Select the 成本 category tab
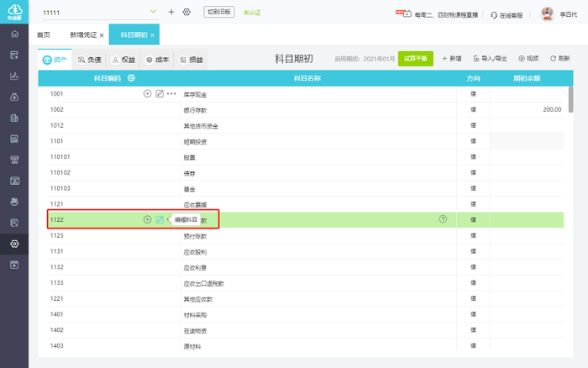Image resolution: width=588 pixels, height=368 pixels. coord(158,60)
